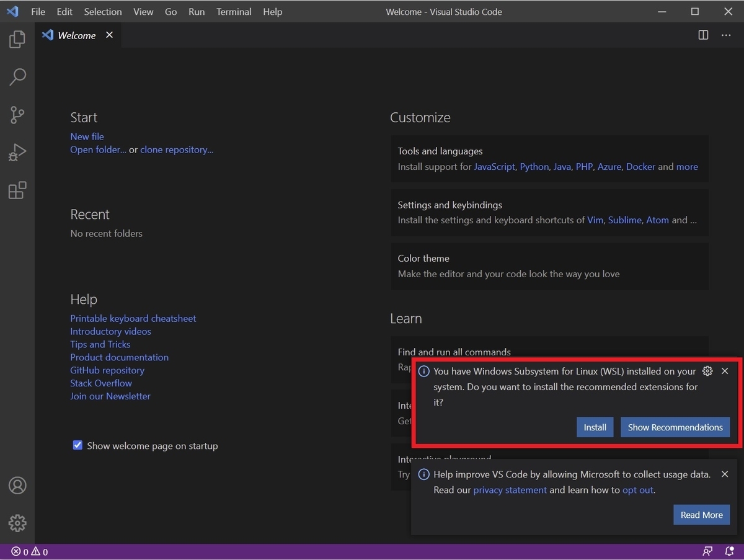744x560 pixels.
Task: Open the privacy statement link
Action: tap(510, 490)
